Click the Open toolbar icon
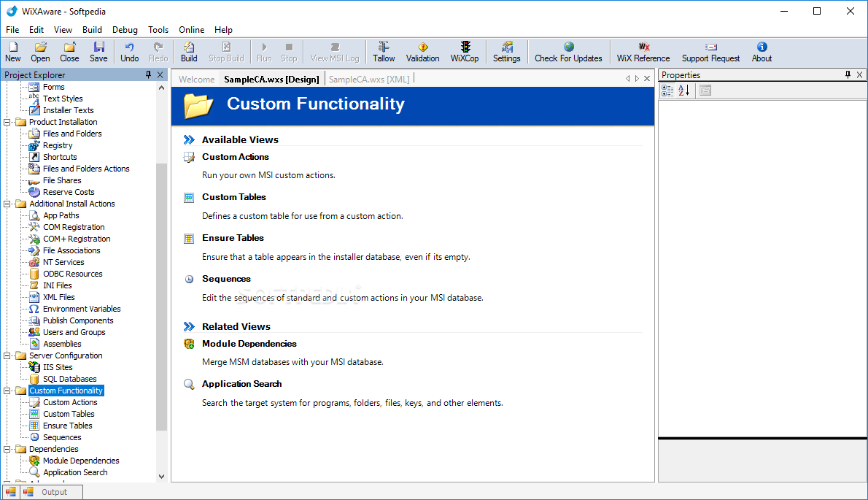 (x=40, y=52)
